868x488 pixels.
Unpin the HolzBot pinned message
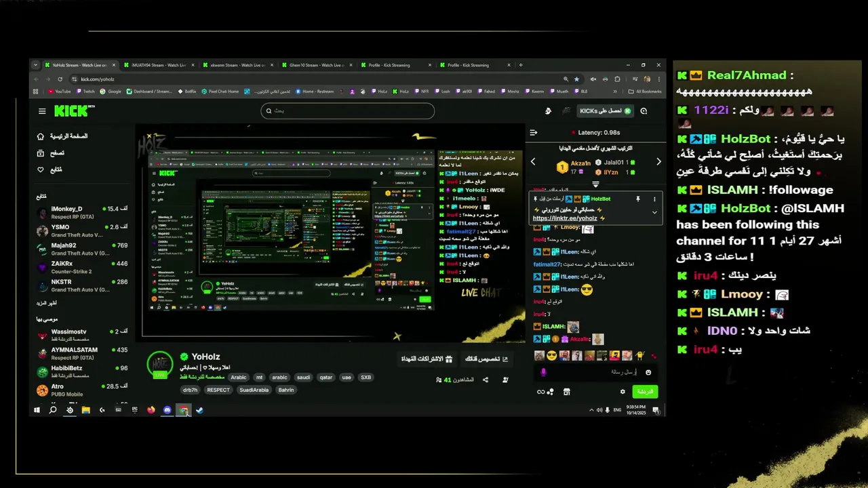point(637,199)
